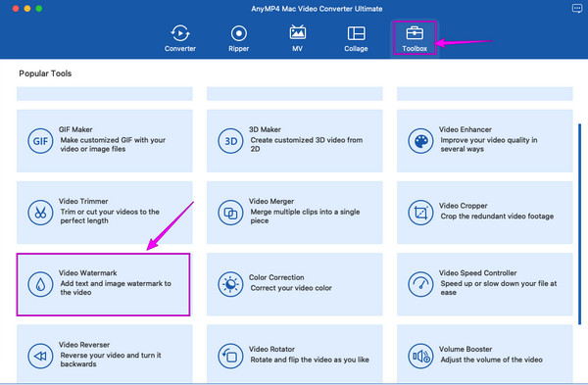
Task: Click "Add text and image watermark to" text
Action: (x=116, y=283)
